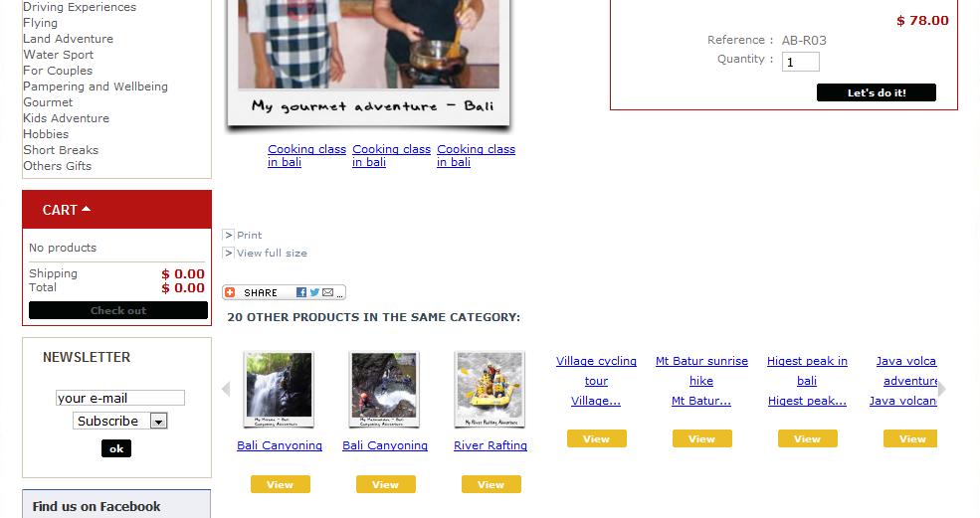The image size is (980, 518).
Task: Go to the Water Sport category
Action: (x=58, y=55)
